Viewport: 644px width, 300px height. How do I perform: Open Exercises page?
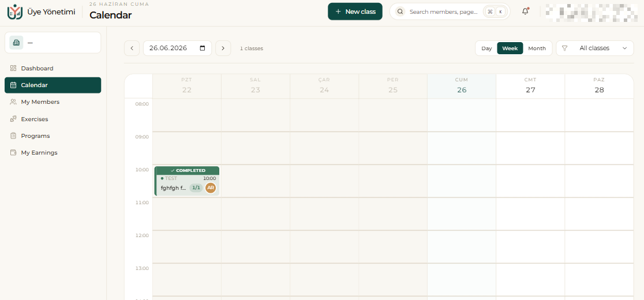click(53, 119)
